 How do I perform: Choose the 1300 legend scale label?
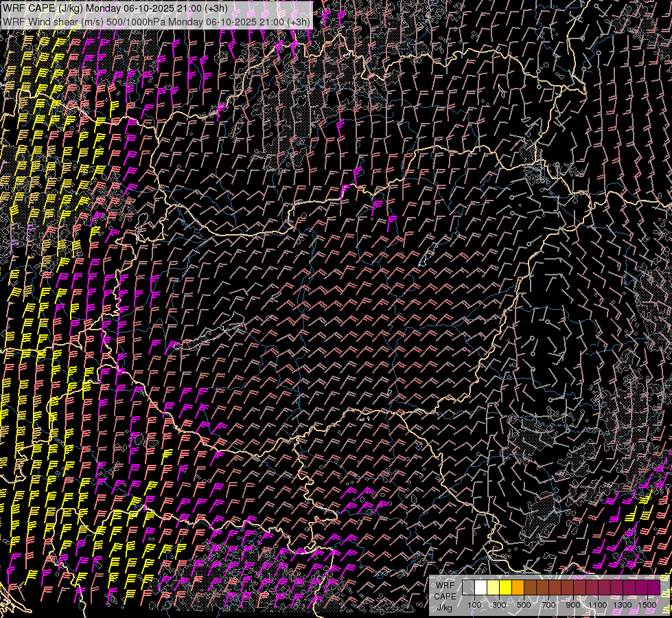[x=623, y=605]
